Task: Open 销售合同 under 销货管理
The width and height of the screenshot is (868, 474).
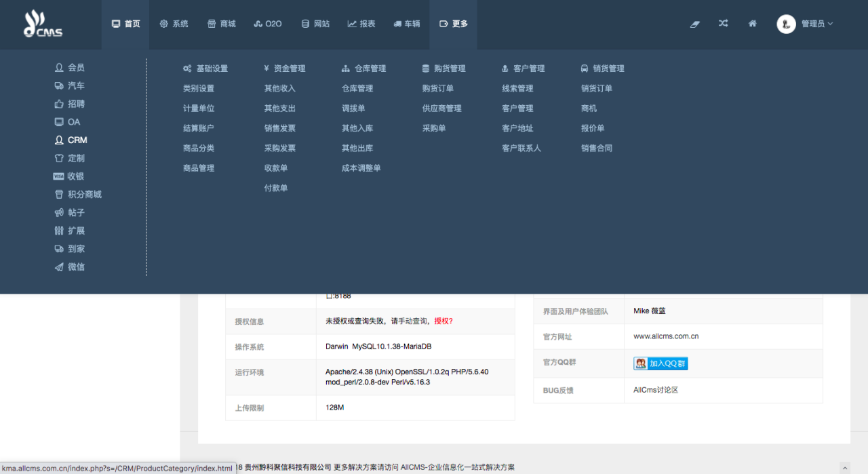Action: pos(597,149)
